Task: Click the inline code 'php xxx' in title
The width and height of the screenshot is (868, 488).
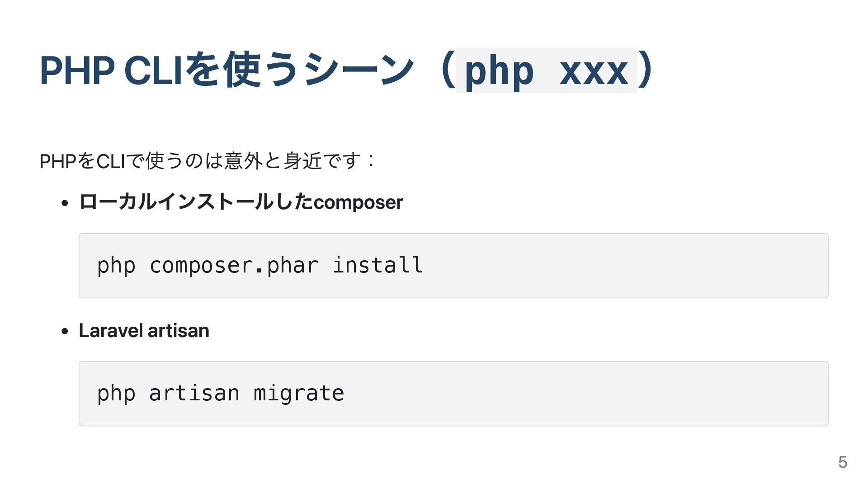Action: click(x=546, y=71)
